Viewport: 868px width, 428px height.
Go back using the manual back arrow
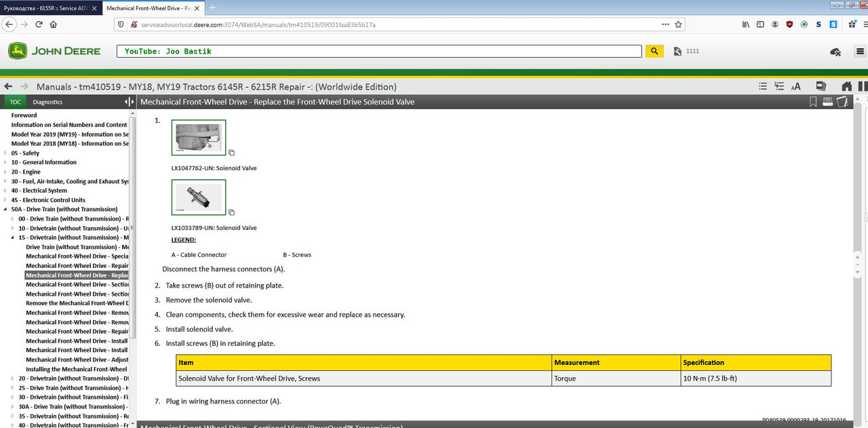coord(8,86)
